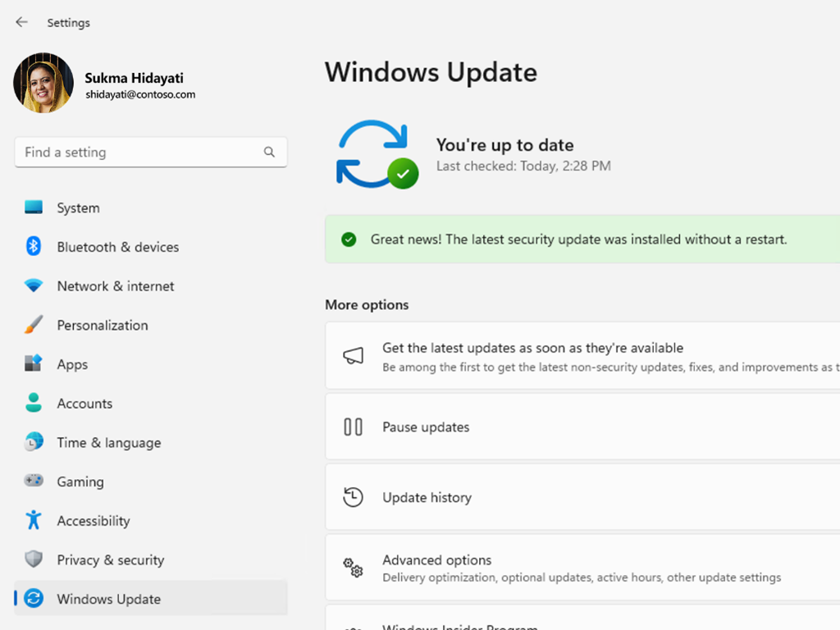This screenshot has width=840, height=630.
Task: Click the Personalization brush icon
Action: (33, 325)
